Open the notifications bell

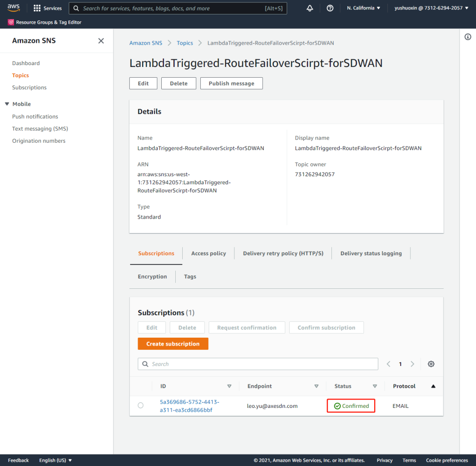[x=310, y=8]
